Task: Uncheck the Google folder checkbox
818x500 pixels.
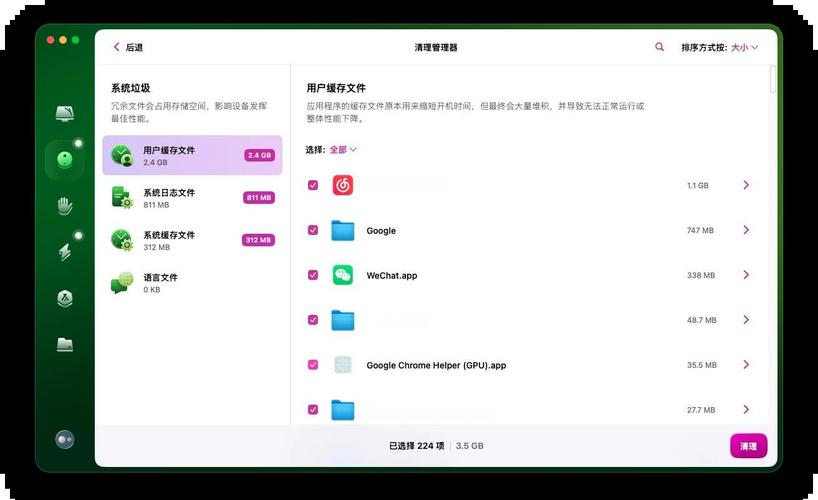Action: point(313,230)
